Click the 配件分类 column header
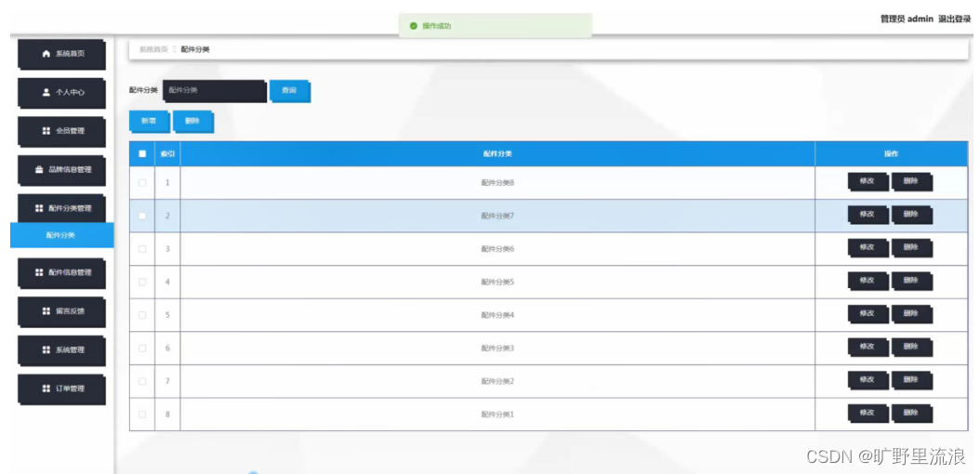This screenshot has height=474, width=980. point(497,153)
